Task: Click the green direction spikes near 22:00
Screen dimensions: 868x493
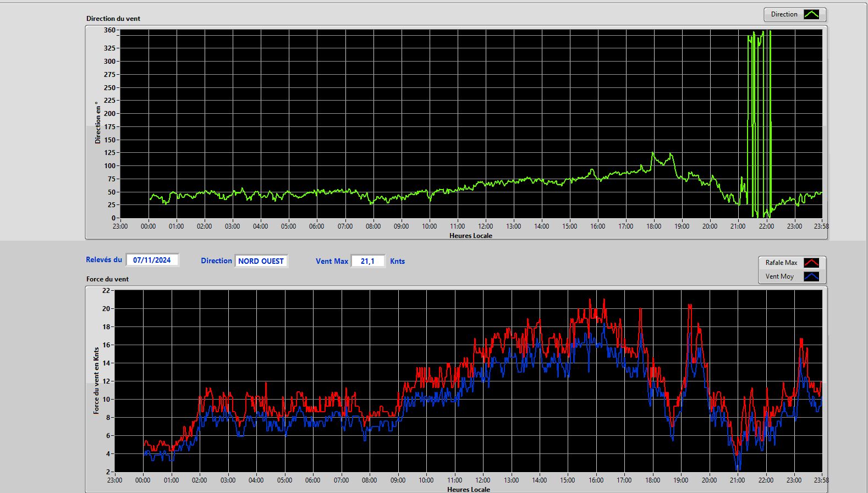Action: (760, 124)
